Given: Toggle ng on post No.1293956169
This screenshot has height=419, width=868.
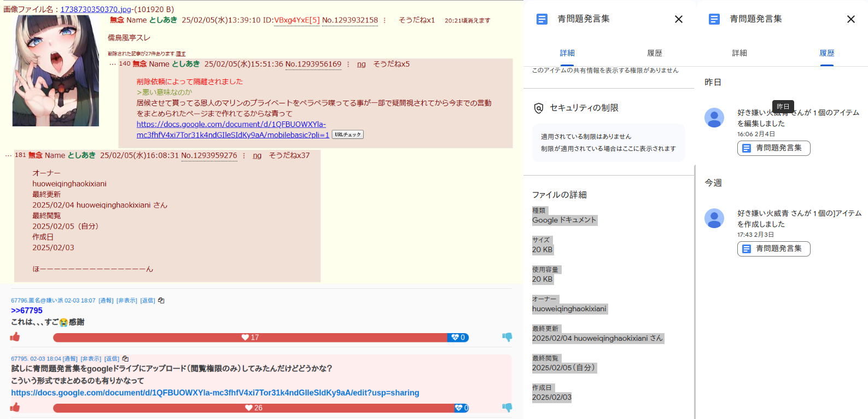Looking at the screenshot, I should pyautogui.click(x=361, y=64).
